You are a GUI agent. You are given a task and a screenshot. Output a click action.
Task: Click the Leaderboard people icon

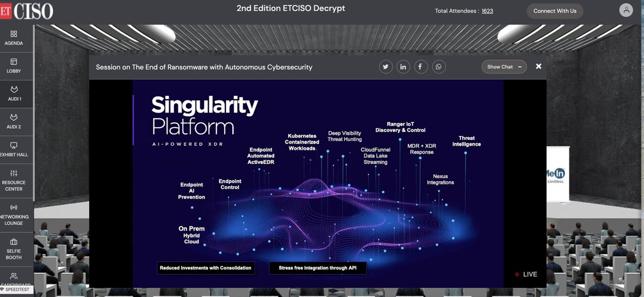tap(14, 275)
